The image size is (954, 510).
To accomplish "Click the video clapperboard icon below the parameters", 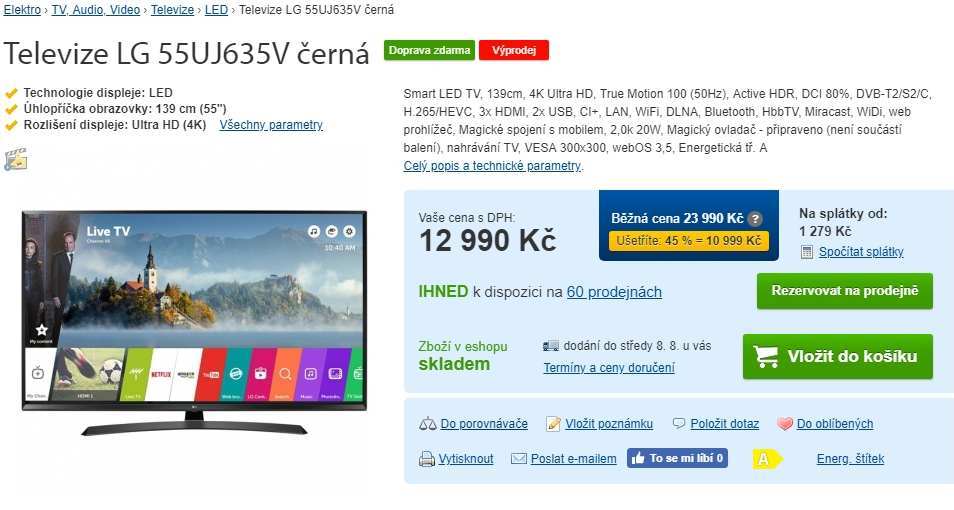I will tap(16, 159).
